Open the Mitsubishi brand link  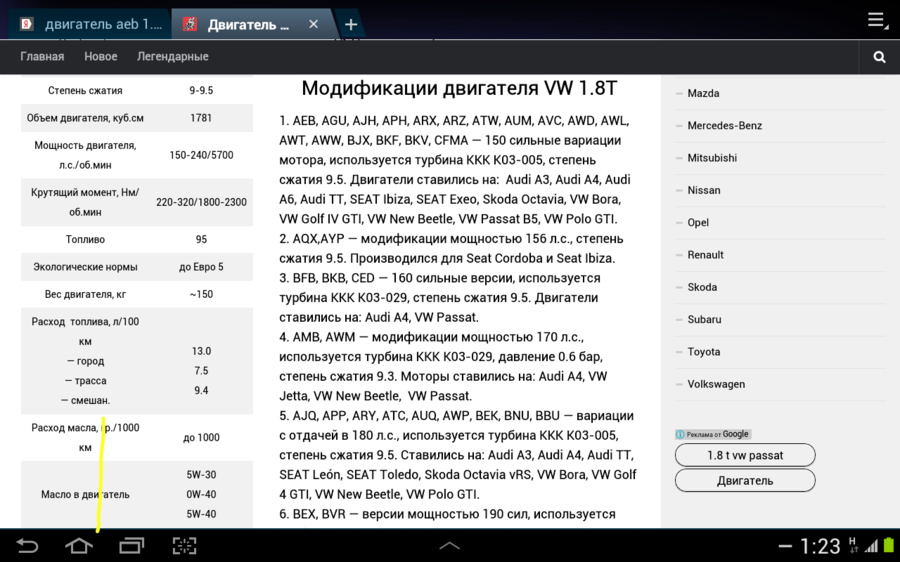pos(712,157)
